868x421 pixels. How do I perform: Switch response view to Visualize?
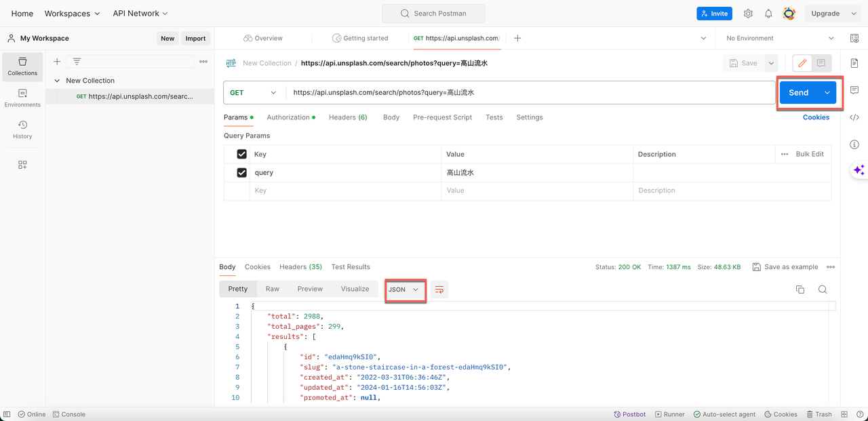click(x=355, y=289)
